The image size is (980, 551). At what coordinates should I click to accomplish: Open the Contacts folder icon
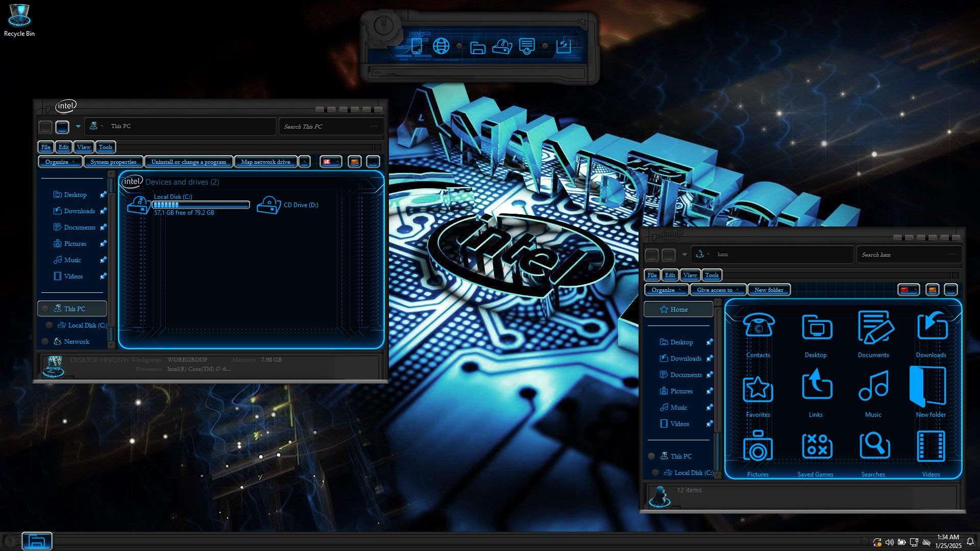(758, 327)
